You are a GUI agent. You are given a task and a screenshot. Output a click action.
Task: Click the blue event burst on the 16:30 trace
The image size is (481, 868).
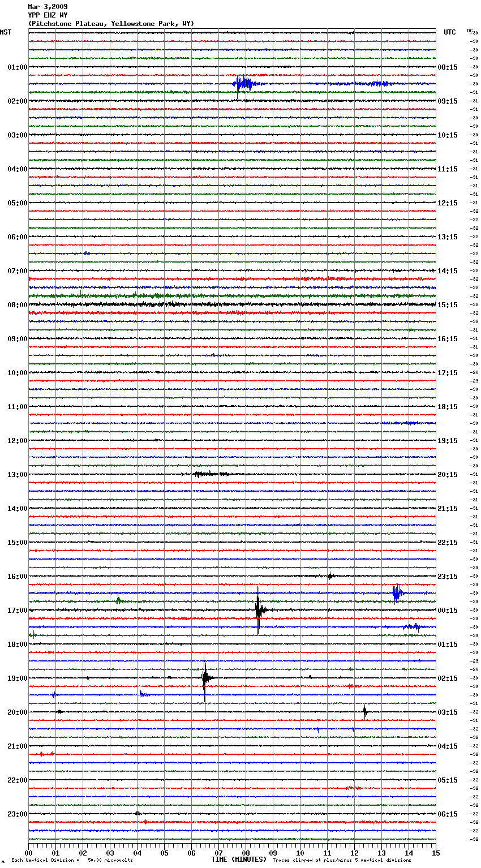pos(397,593)
